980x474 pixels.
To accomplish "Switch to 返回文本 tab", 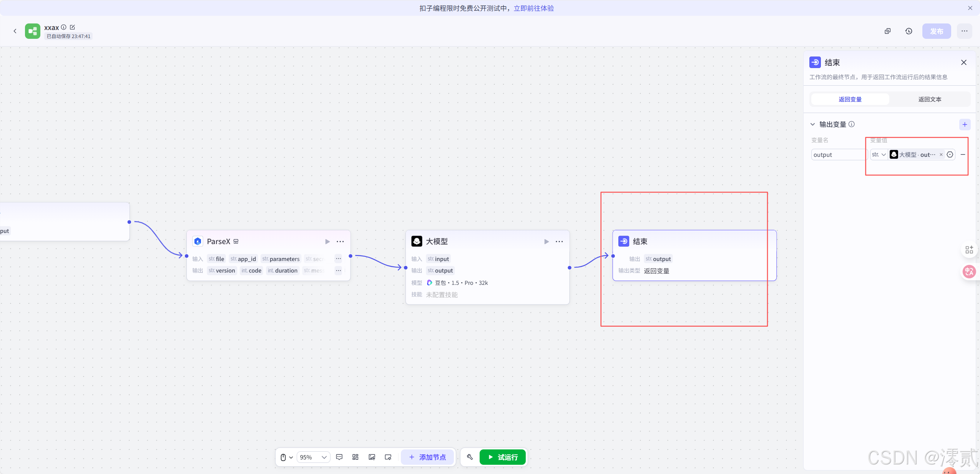I will pyautogui.click(x=929, y=99).
